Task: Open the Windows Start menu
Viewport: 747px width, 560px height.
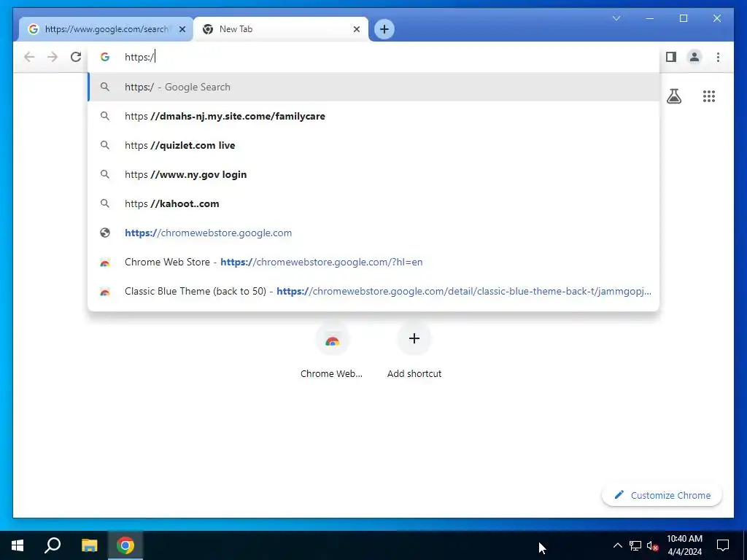Action: point(18,545)
